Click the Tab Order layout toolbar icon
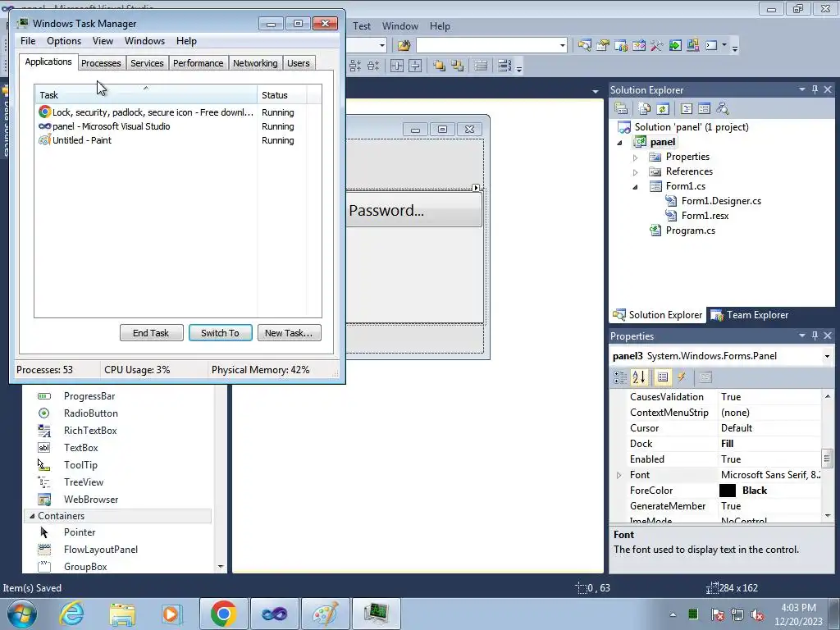Image resolution: width=840 pixels, height=630 pixels. pyautogui.click(x=504, y=66)
